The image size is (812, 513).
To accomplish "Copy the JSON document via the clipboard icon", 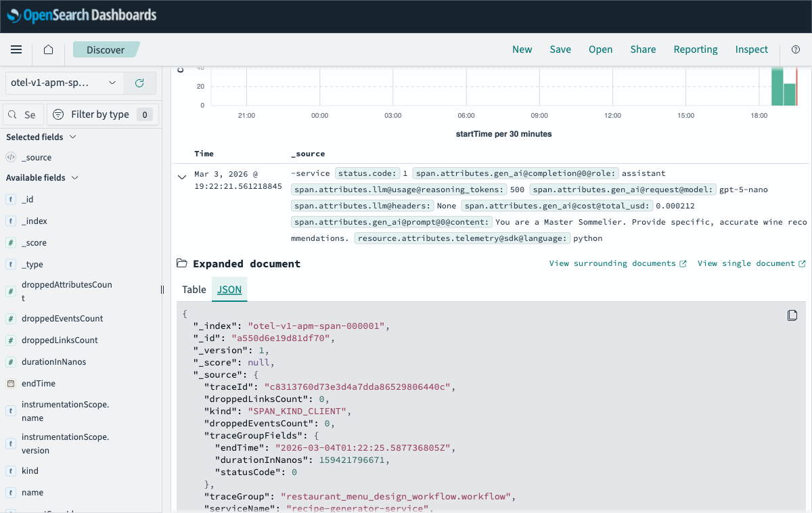I will click(792, 315).
